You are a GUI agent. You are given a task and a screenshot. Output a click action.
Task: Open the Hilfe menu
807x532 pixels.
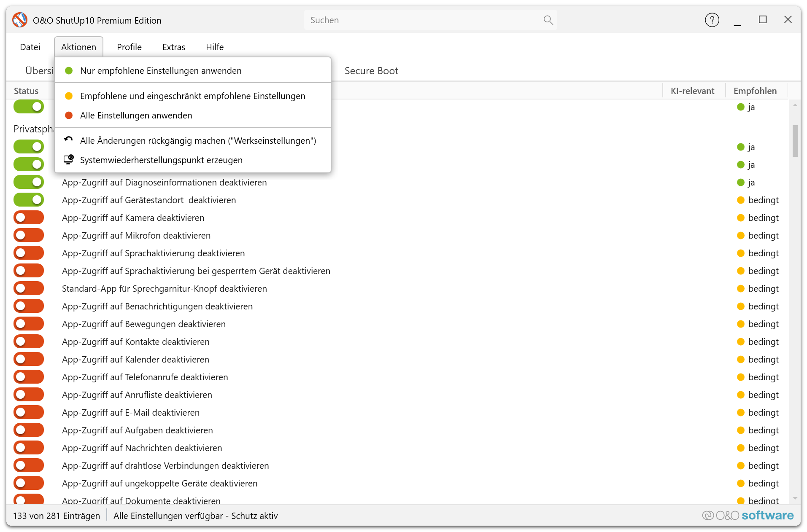pos(215,47)
